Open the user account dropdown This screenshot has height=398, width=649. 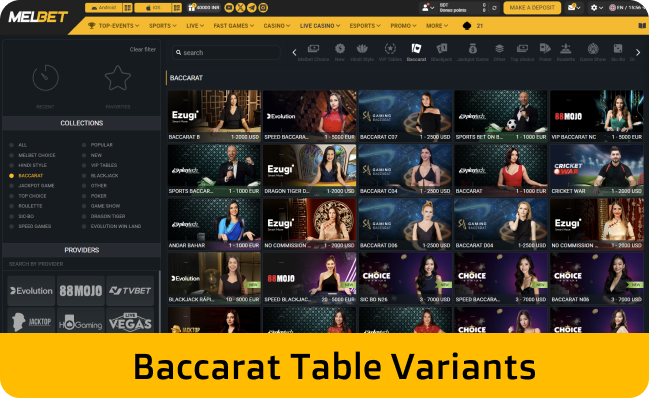428,7
